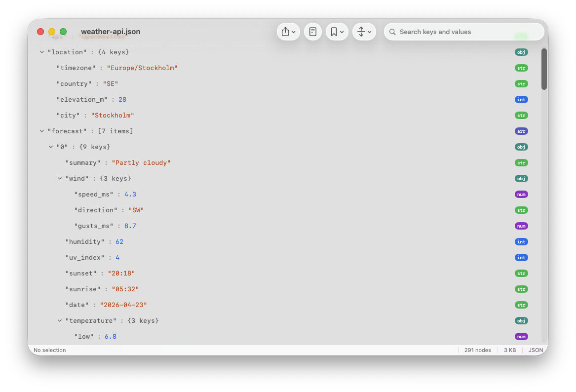
Task: Click the document text view icon
Action: (313, 31)
